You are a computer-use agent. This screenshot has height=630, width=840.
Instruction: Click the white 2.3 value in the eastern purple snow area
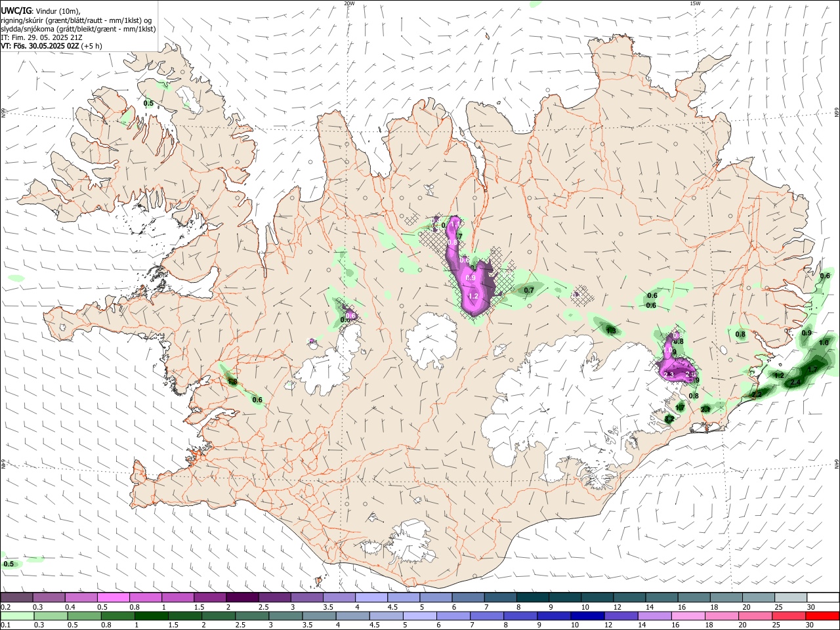pyautogui.click(x=669, y=374)
